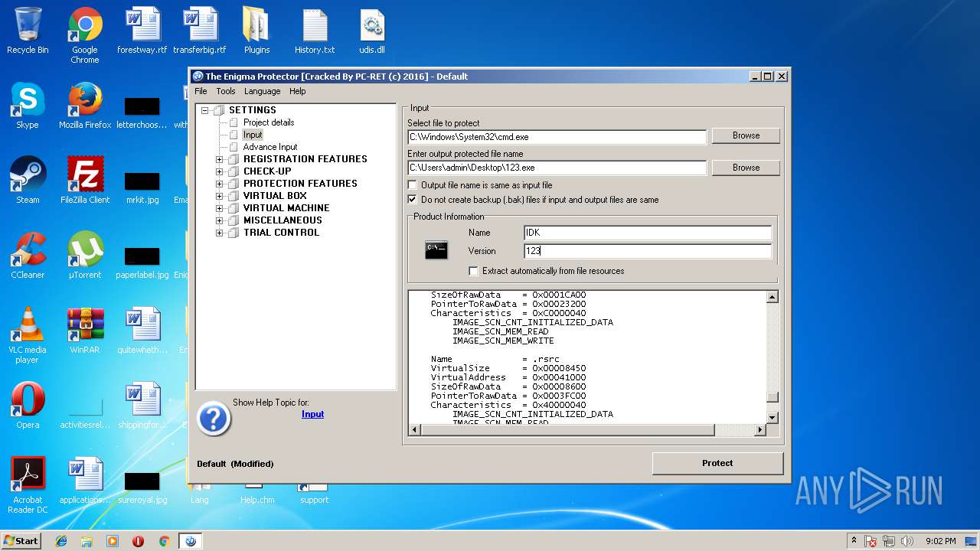
Task: Click the Protect button
Action: 717,463
